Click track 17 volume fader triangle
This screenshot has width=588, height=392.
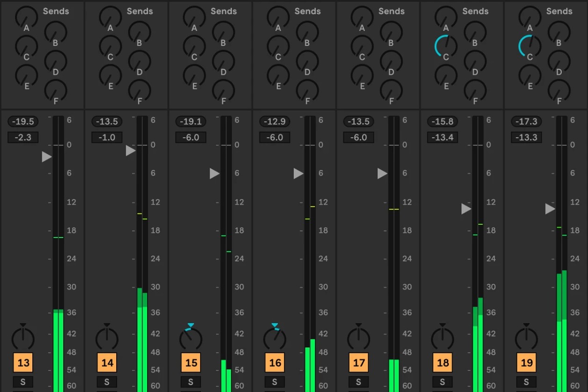point(382,174)
